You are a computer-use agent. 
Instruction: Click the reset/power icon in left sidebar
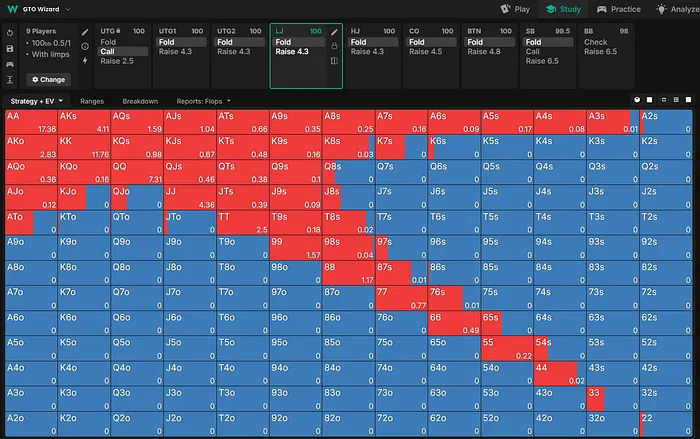click(x=9, y=32)
